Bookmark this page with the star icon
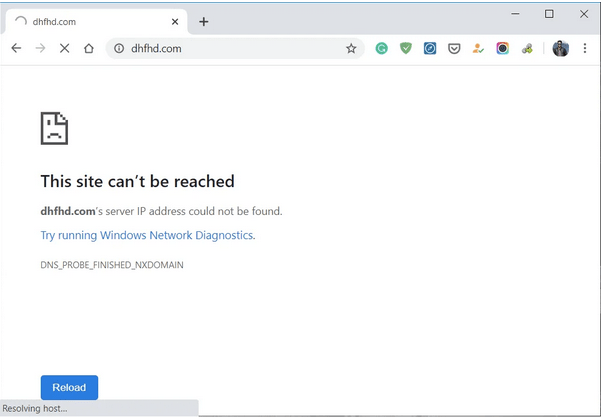Viewport: 603px width, 419px height. coord(351,48)
